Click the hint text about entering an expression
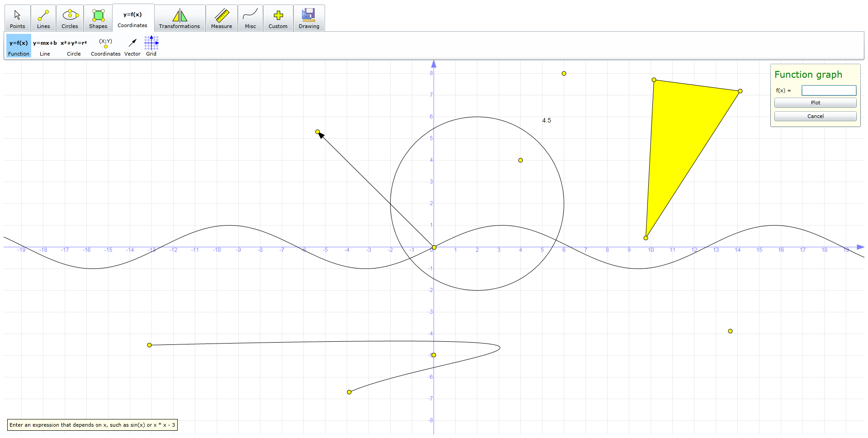Screen dimensions: 868x438 pos(92,425)
